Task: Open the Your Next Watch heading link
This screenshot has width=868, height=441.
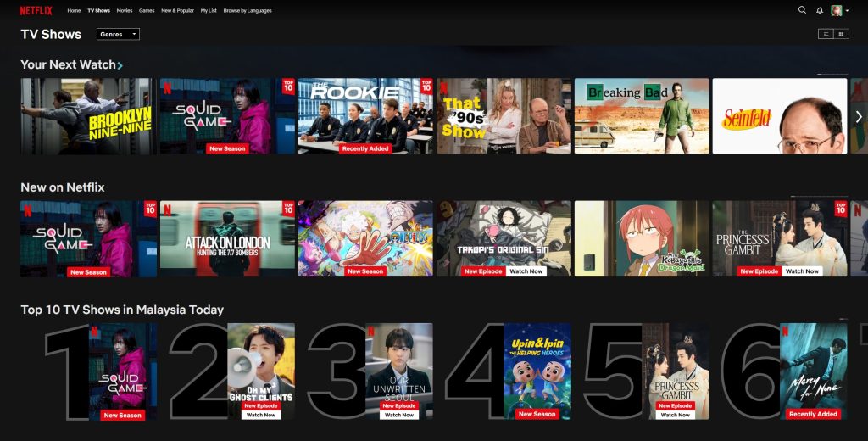Action: click(x=68, y=64)
